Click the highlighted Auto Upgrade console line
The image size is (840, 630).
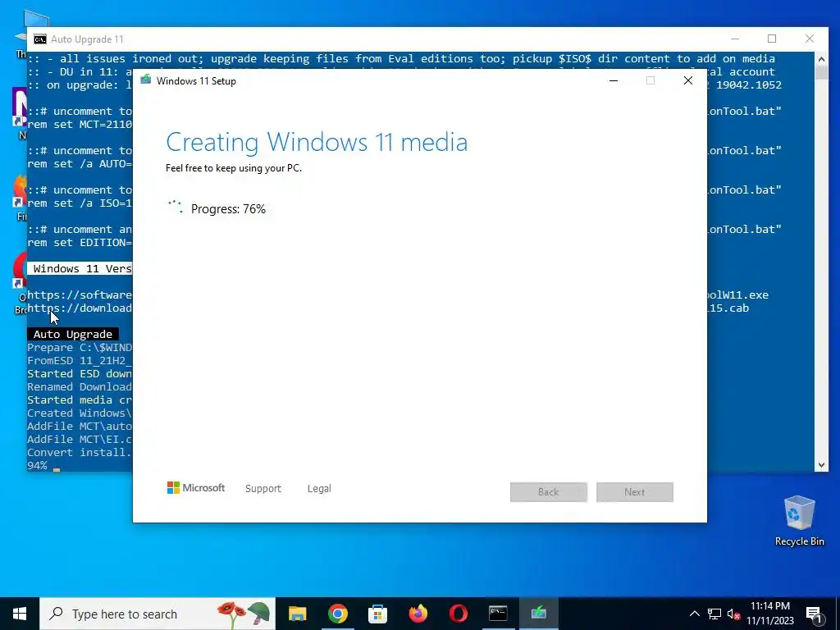click(73, 335)
